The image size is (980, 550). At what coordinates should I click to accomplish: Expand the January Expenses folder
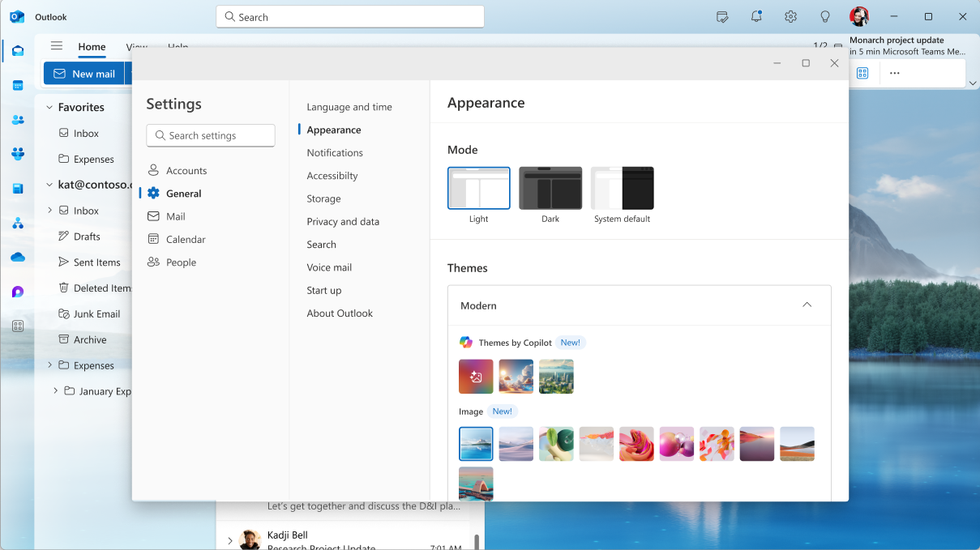pos(54,391)
